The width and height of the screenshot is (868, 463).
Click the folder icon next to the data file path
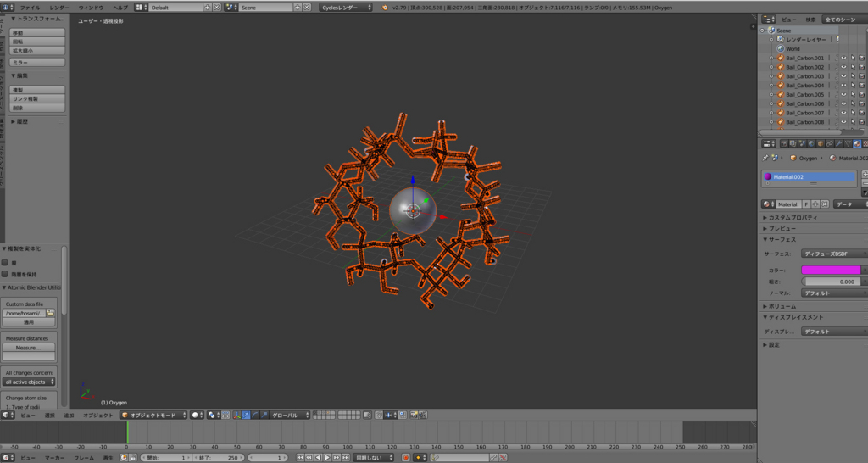[x=50, y=313]
